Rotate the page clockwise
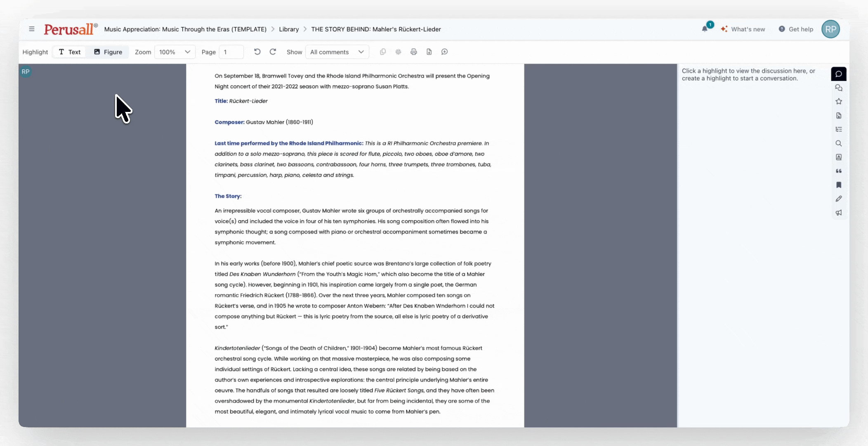868x446 pixels. point(273,52)
